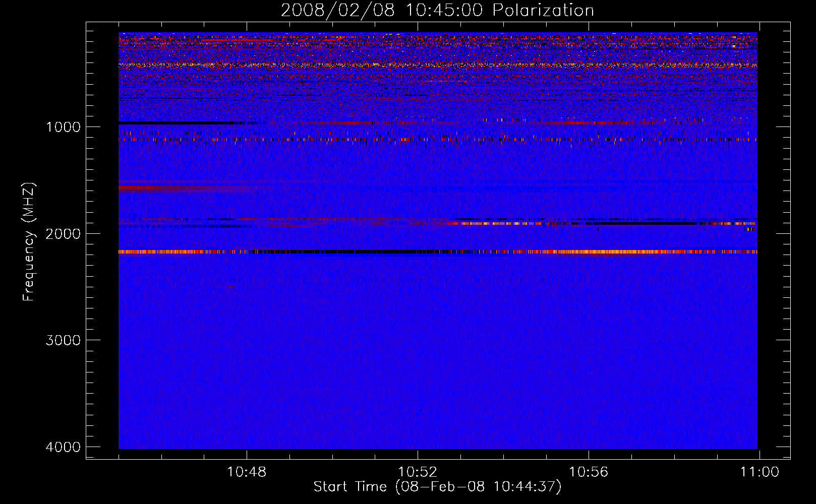816x504 pixels.
Task: Click the 11:00 time axis label
Action: point(759,472)
